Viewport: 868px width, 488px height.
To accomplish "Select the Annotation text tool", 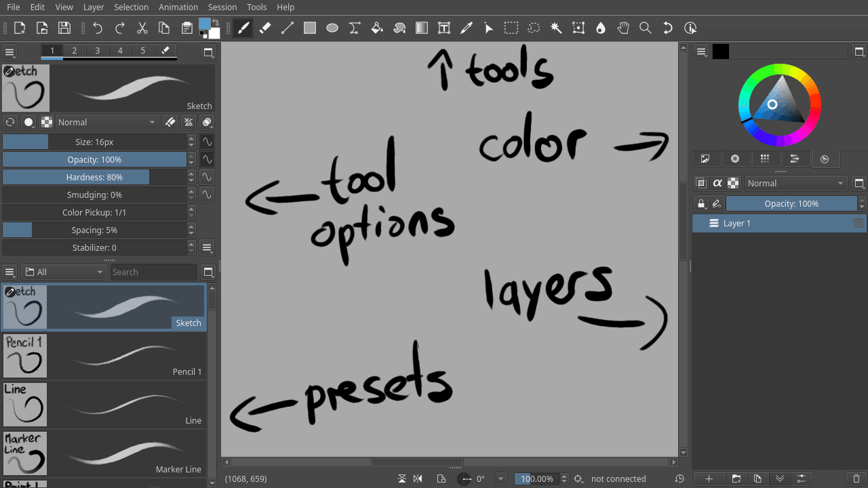I will point(444,28).
